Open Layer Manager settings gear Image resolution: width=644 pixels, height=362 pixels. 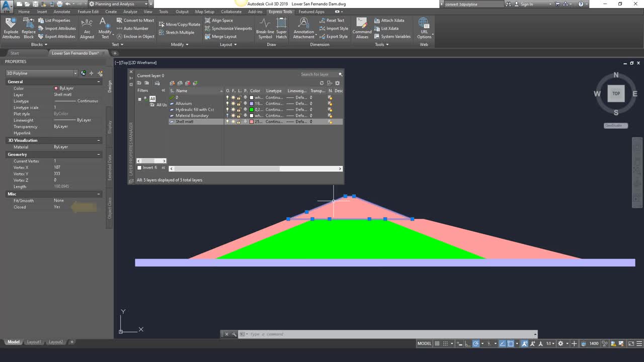(337, 83)
